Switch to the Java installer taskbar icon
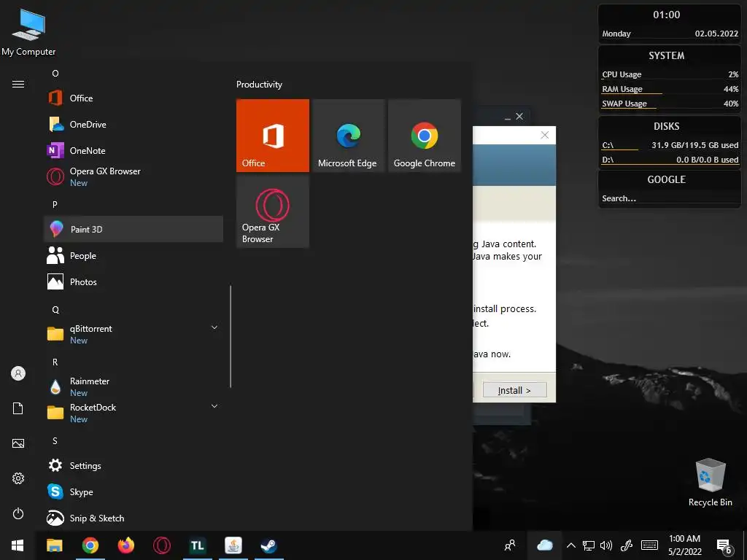This screenshot has width=747, height=560. pyautogui.click(x=233, y=545)
